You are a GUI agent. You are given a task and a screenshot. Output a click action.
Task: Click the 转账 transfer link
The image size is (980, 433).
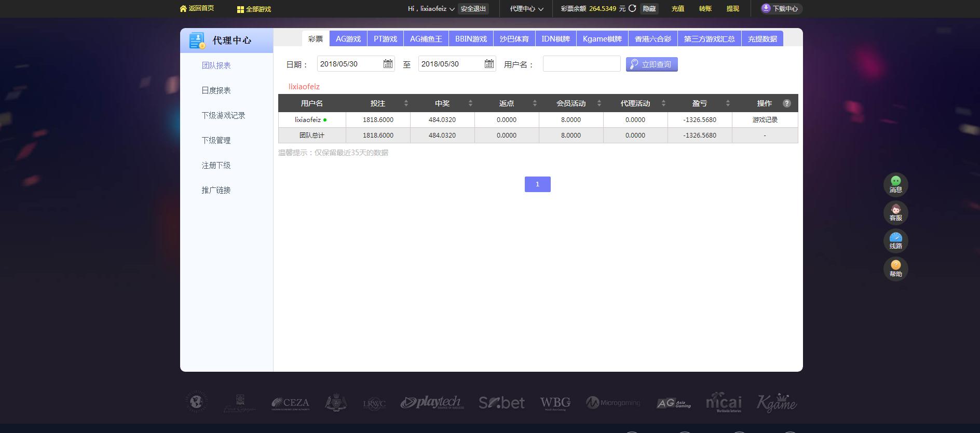[705, 9]
